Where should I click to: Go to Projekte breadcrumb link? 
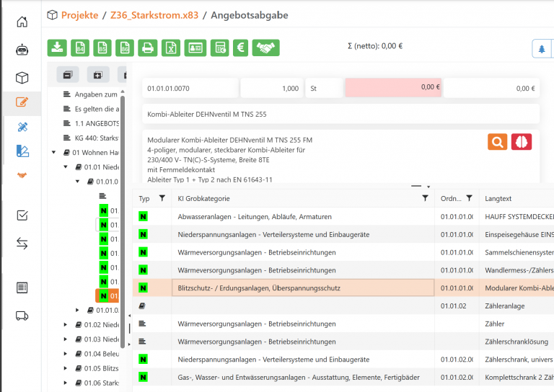pos(79,14)
